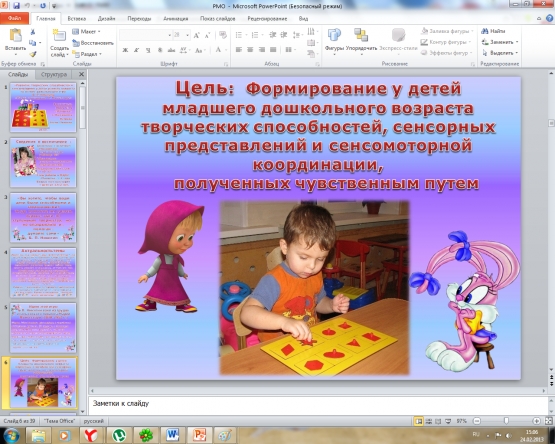Toggle strikethrough (abc) formatting
This screenshot has height=444, width=555.
(x=171, y=50)
